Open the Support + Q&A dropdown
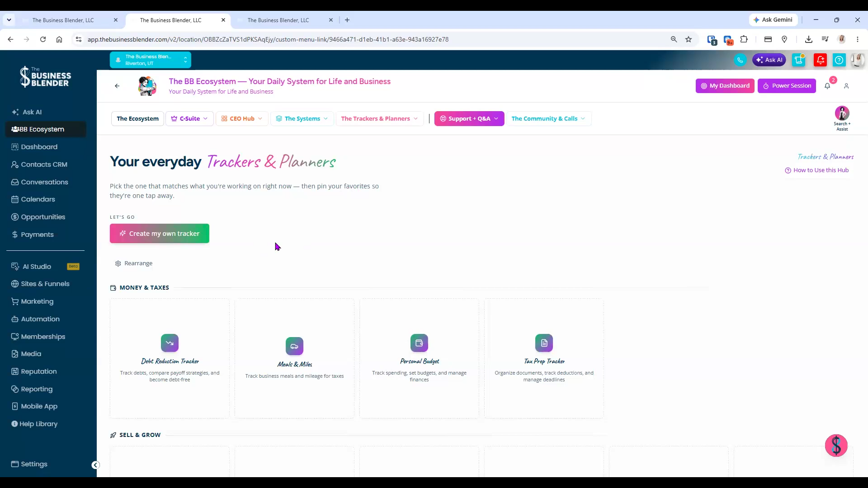Image resolution: width=868 pixels, height=488 pixels. pos(469,119)
